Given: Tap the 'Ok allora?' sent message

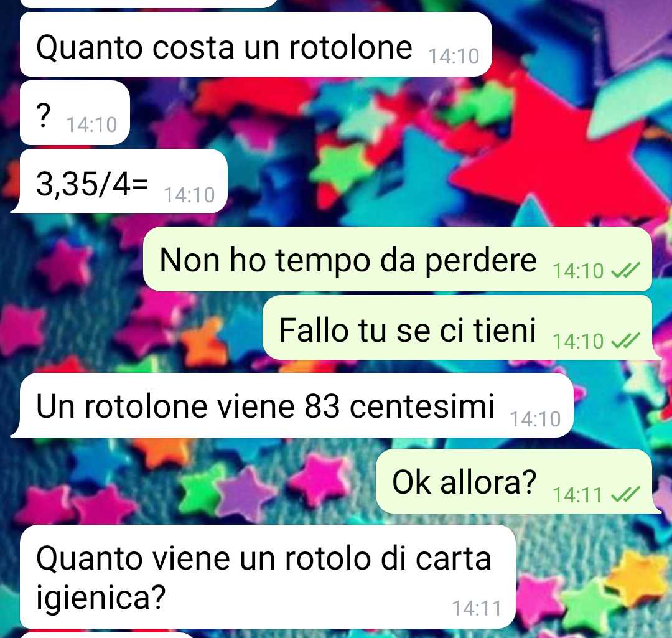Looking at the screenshot, I should [x=518, y=481].
